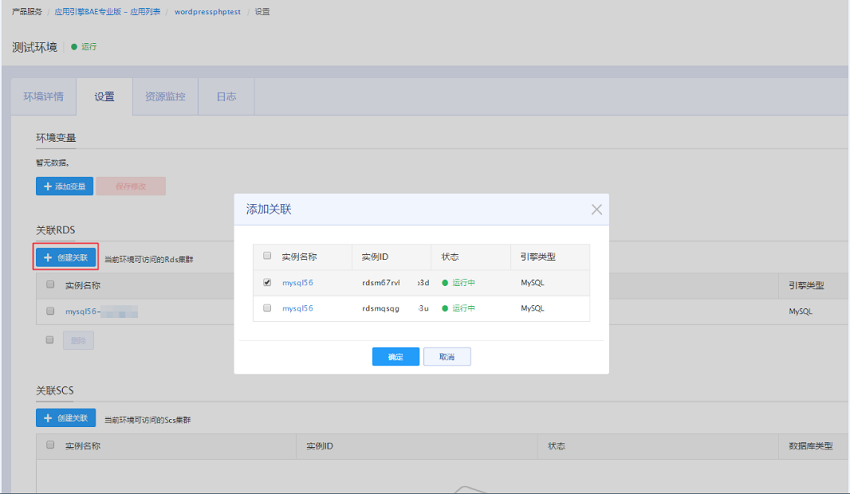
Task: Open mysql56 link for instance rdsm67rvl
Action: (298, 283)
